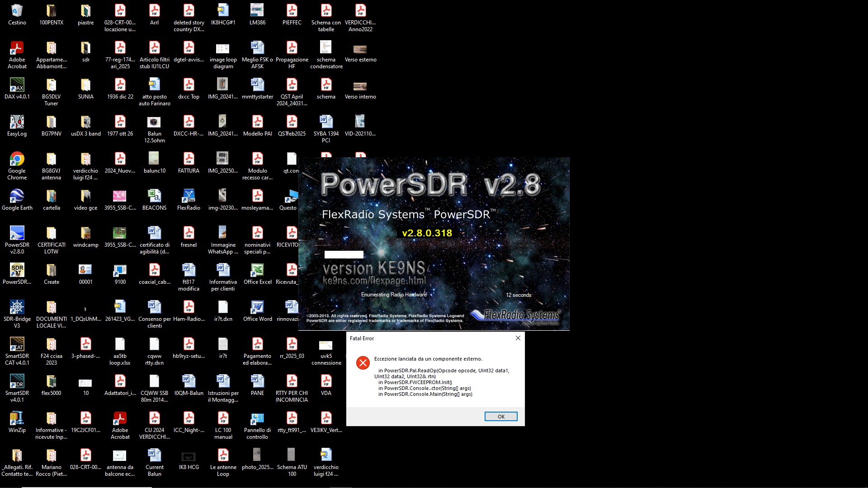Select the BEACONS Excel file

coord(155,200)
